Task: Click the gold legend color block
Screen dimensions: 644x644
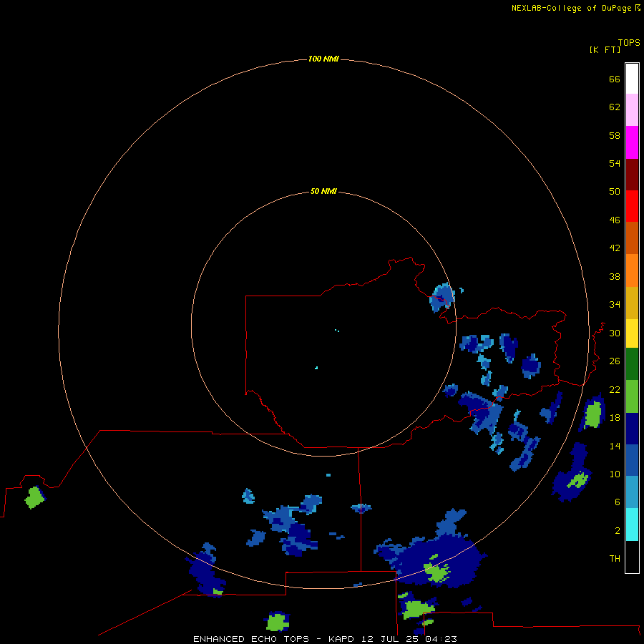Action: [632, 303]
